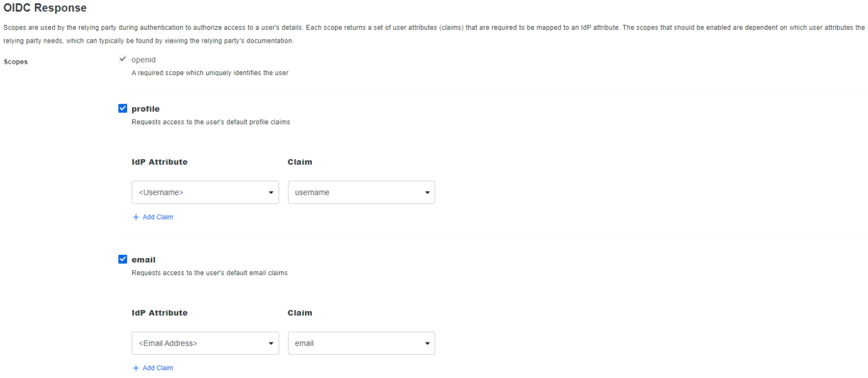The width and height of the screenshot is (868, 378).
Task: Click the plus icon next to email's Add Claim
Action: [x=136, y=368]
